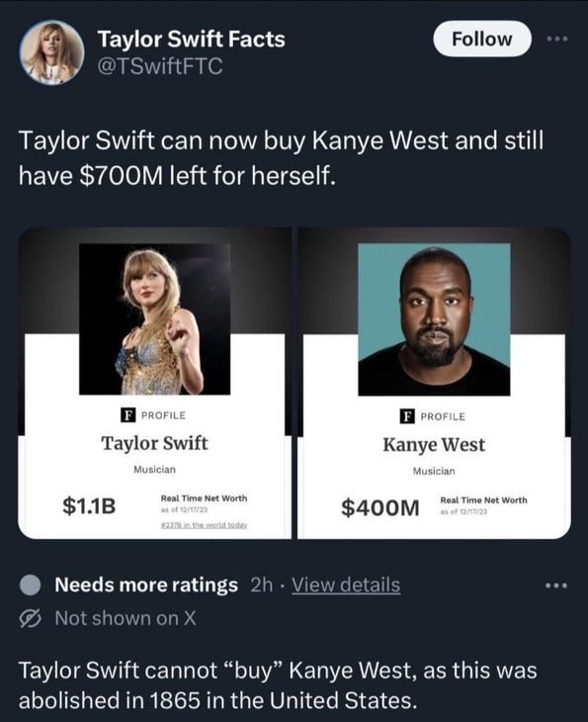Click the 'Not shown on X' eye-slash icon

coord(31,618)
